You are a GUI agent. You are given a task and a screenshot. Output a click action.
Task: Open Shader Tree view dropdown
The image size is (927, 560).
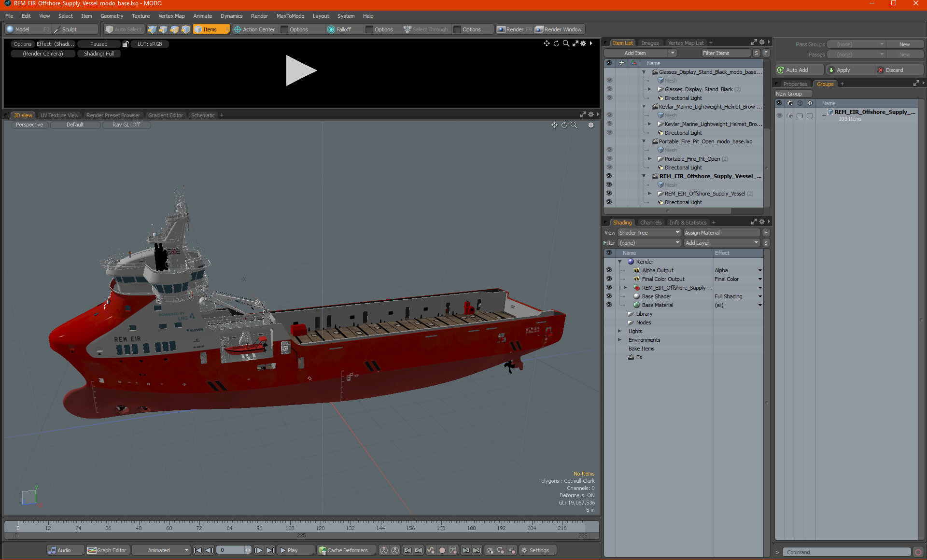coord(649,233)
